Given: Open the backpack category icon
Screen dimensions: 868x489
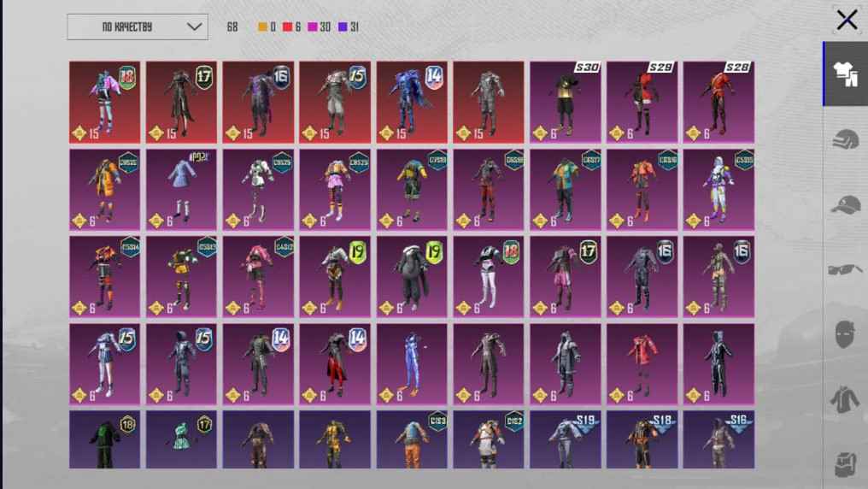Looking at the screenshot, I should point(845,464).
